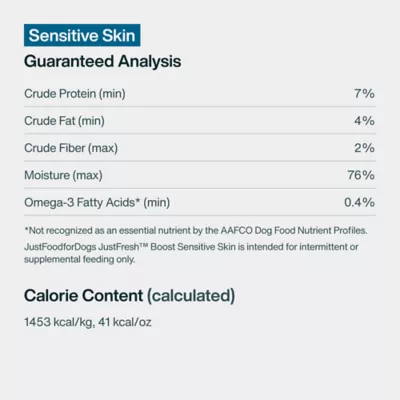Click the 7% crude protein value

364,94
